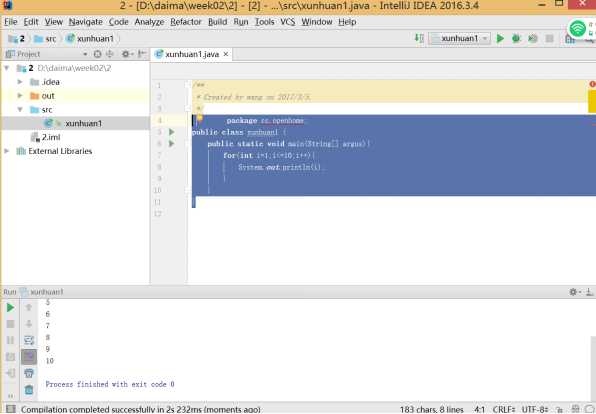Screen dimensions: 596x414
Task: Open the Build menu
Action: pos(217,22)
